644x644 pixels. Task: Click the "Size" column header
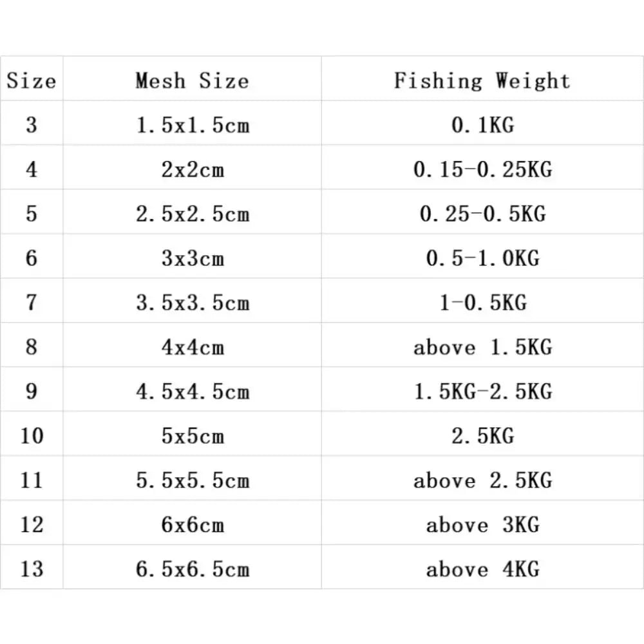pyautogui.click(x=31, y=80)
